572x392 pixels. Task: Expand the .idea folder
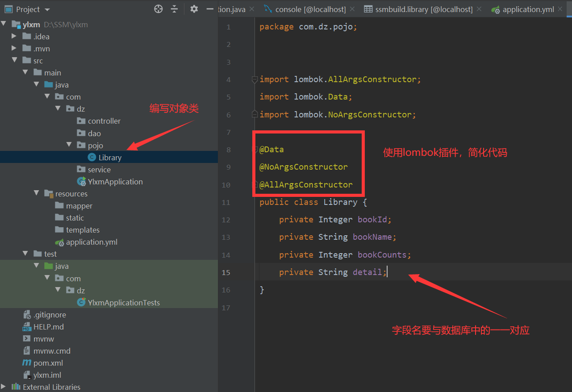pos(14,36)
